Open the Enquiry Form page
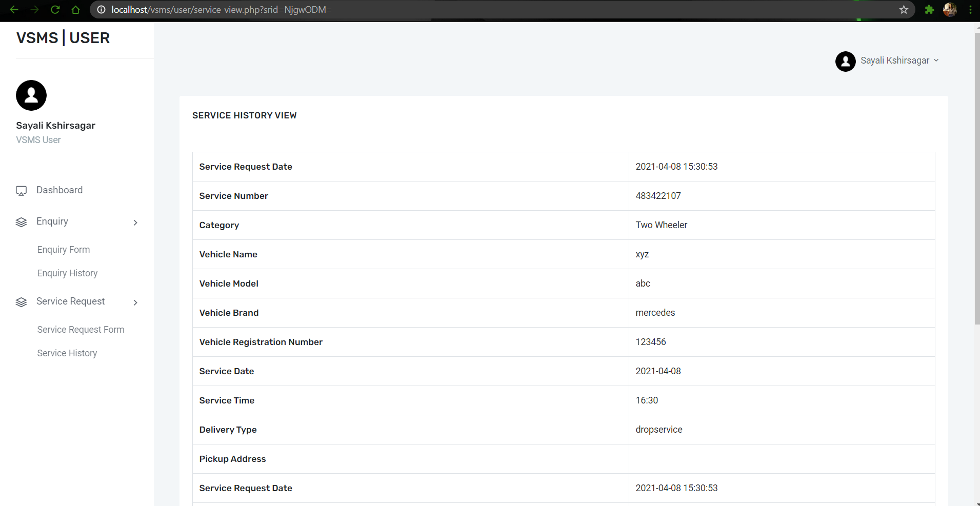Screen dimensions: 980x506 [x=63, y=249]
